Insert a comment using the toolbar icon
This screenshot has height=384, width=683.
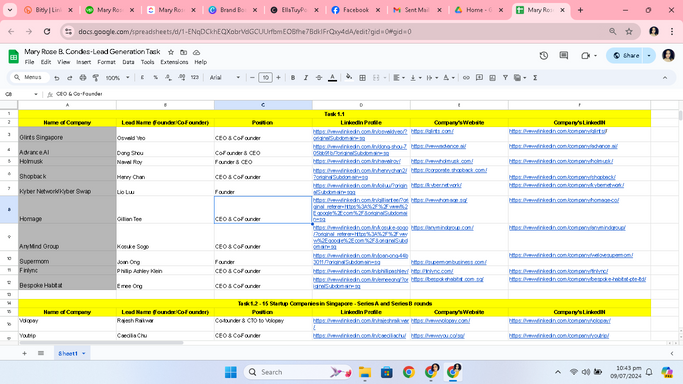pyautogui.click(x=479, y=77)
